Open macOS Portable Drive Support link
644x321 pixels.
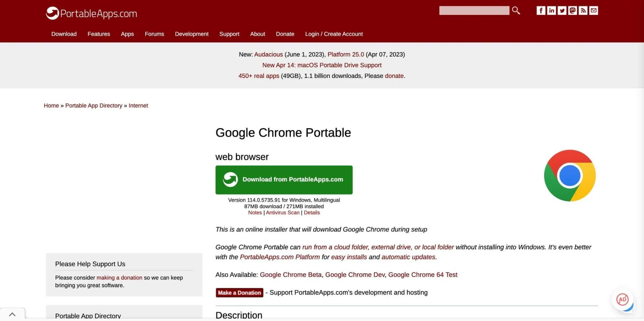[x=322, y=65]
